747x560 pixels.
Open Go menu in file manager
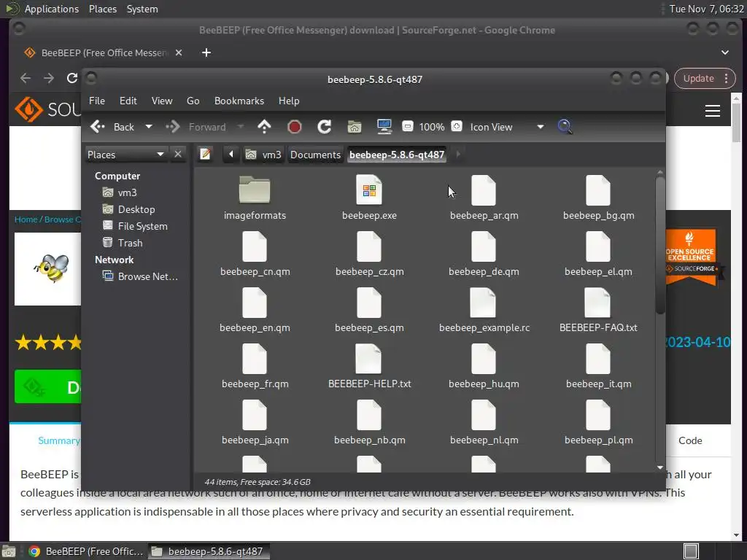[193, 101]
